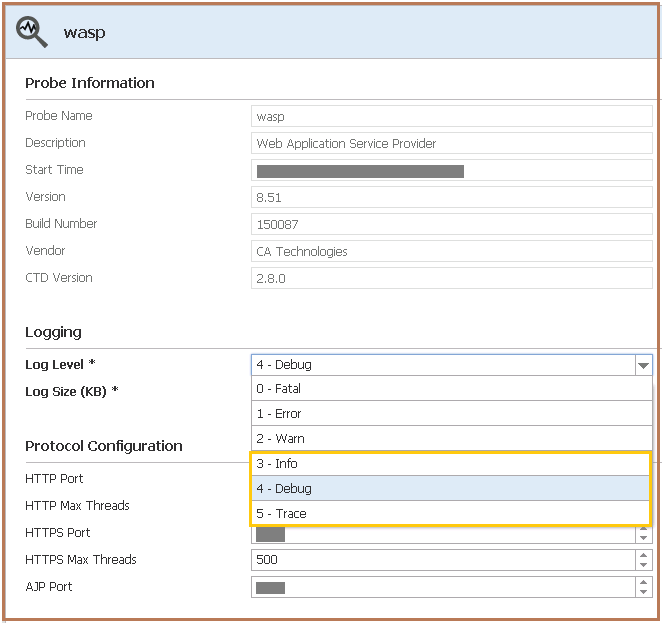Select 2 - Warn log level option
662x623 pixels.
click(450, 439)
